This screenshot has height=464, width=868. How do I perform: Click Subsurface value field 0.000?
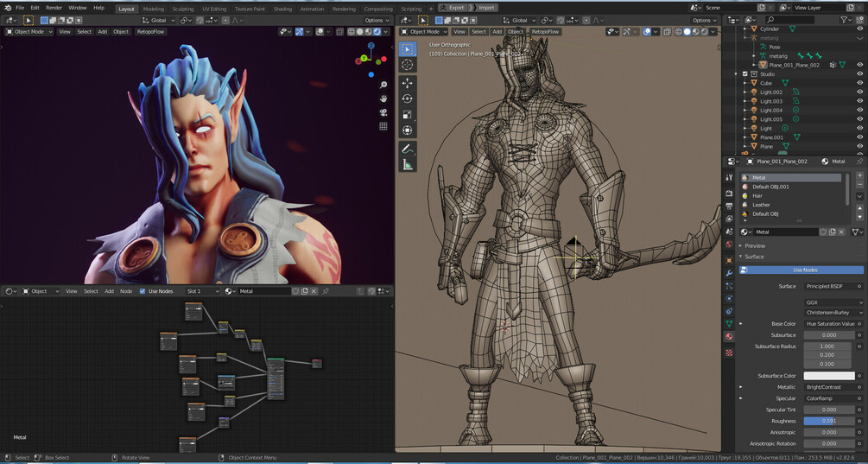click(828, 335)
